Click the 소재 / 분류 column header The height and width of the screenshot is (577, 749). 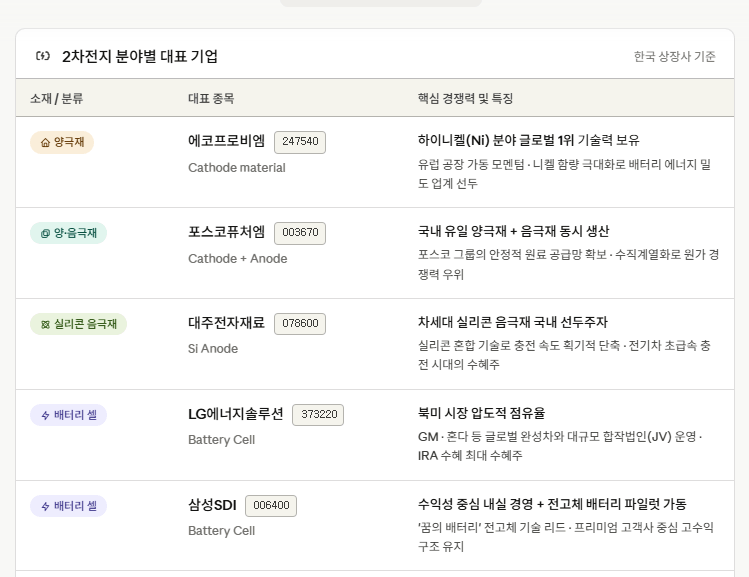pos(56,98)
